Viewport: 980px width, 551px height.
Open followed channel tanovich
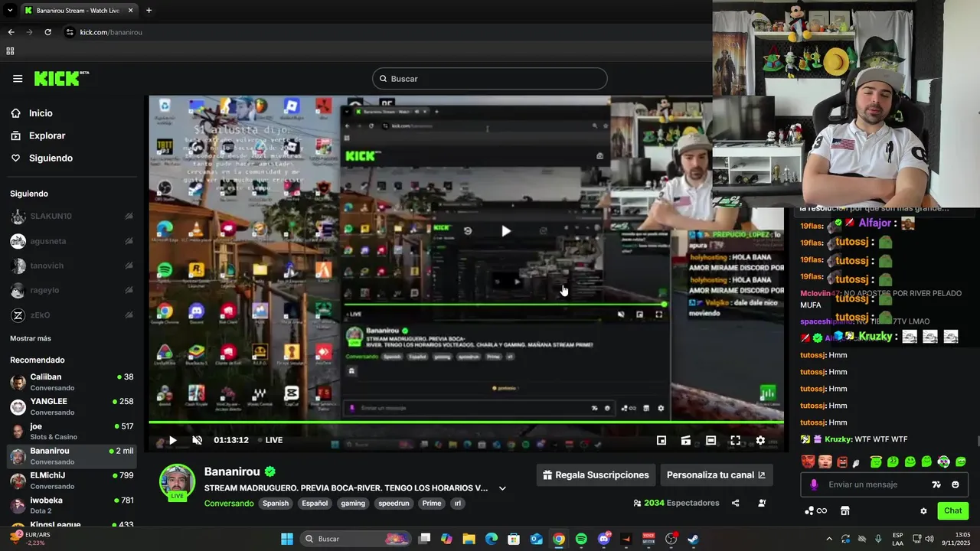point(72,266)
